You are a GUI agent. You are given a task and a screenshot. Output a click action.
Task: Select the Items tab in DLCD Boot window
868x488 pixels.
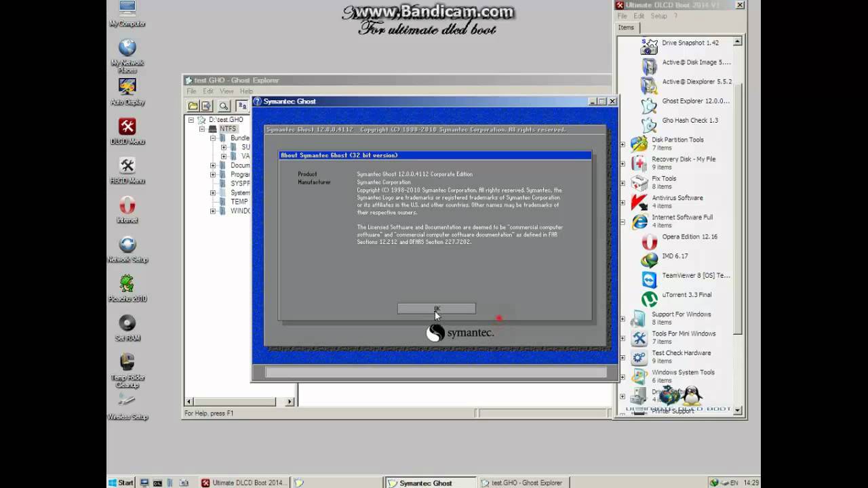coord(626,28)
